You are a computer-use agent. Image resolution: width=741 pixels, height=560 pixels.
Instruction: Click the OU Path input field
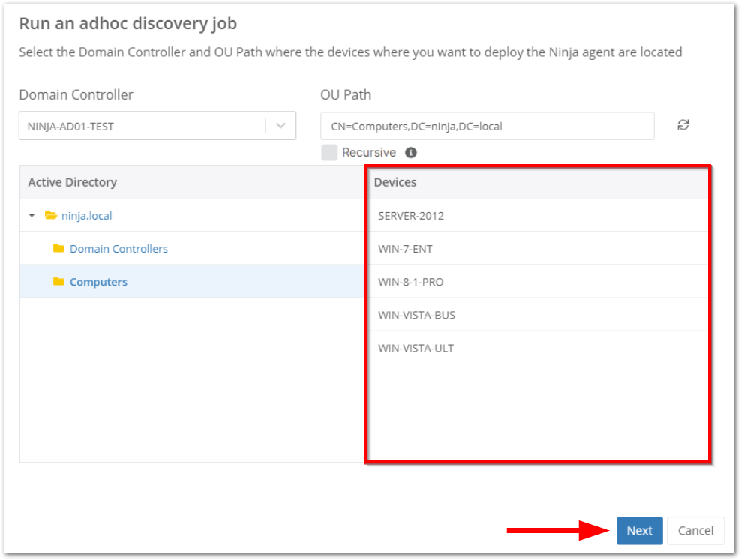pos(487,125)
